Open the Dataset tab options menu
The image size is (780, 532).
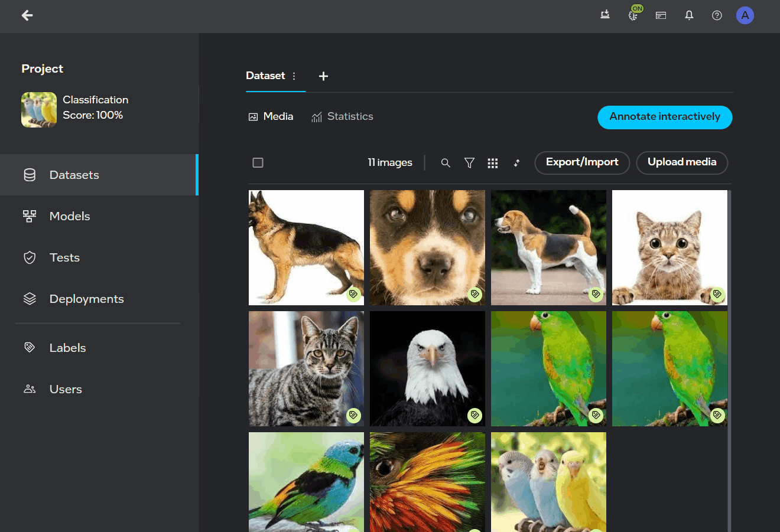294,76
